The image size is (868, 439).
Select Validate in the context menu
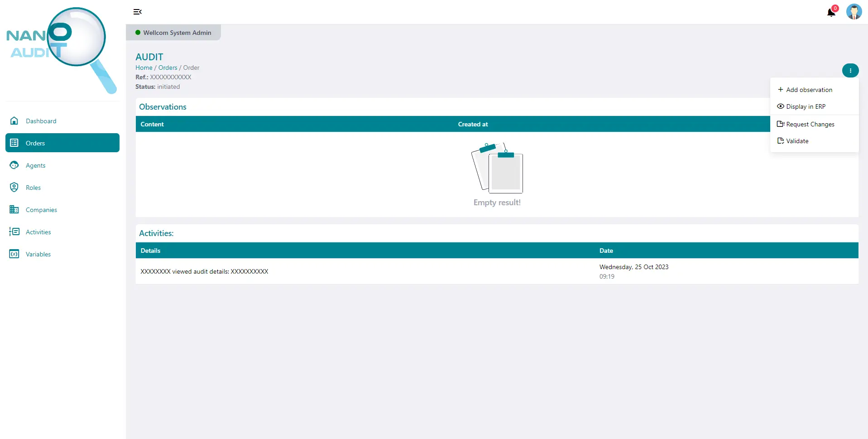tap(797, 140)
